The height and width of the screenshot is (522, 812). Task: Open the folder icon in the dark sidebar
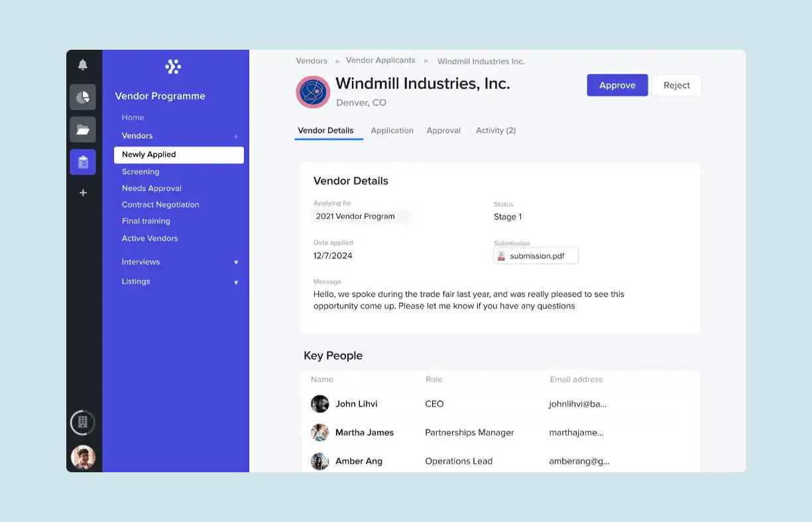83,129
